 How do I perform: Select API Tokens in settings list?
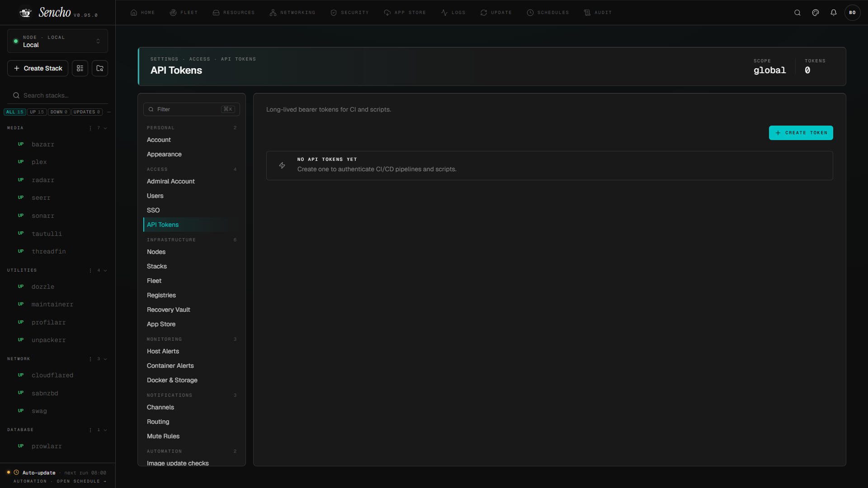(192, 225)
